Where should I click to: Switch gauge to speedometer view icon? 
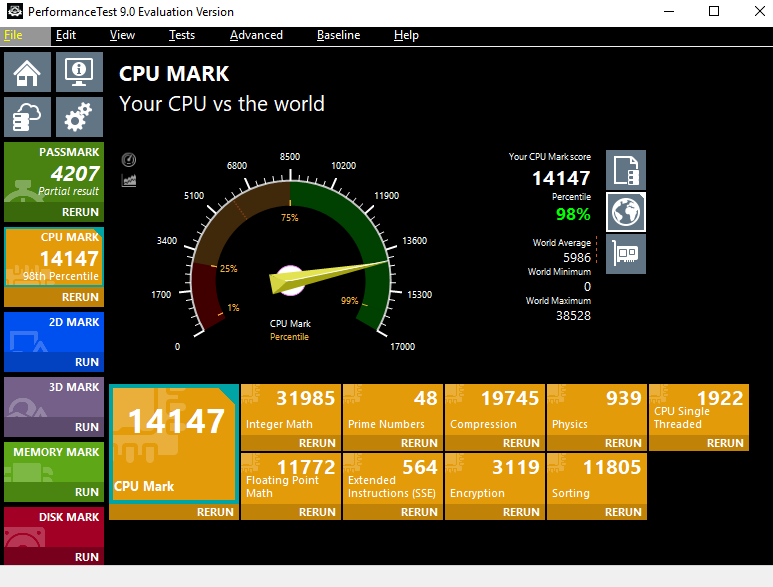129,160
